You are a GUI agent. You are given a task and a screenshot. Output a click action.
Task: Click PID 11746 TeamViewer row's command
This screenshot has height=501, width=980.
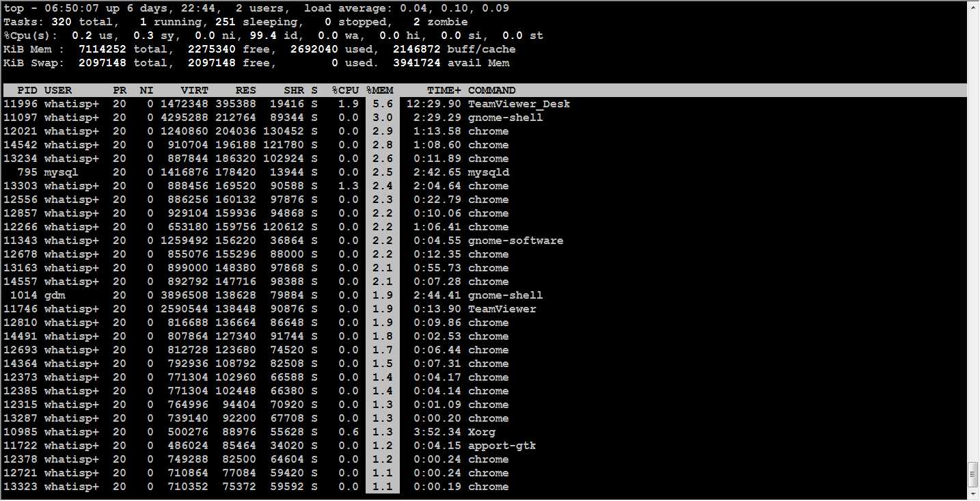(x=502, y=309)
